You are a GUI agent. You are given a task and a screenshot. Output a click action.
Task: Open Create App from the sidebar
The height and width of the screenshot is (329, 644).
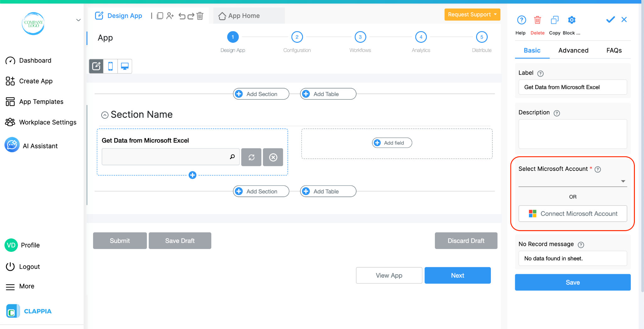click(x=29, y=81)
